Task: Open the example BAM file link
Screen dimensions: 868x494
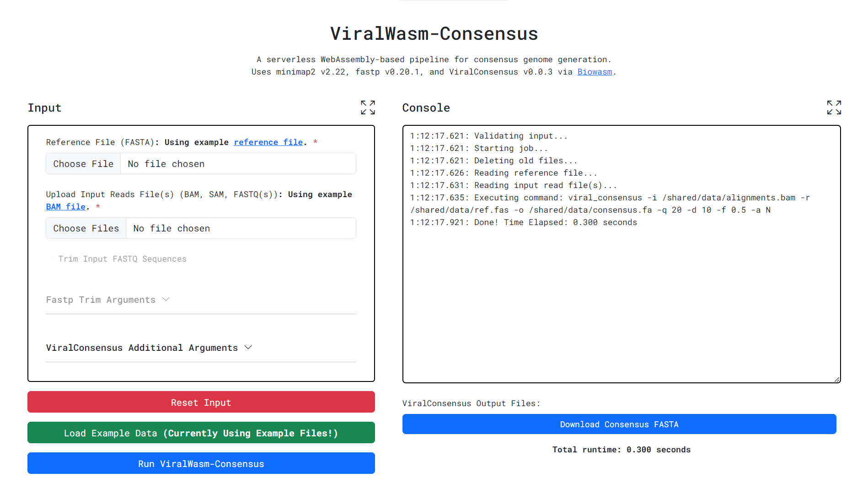Action: [x=65, y=207]
